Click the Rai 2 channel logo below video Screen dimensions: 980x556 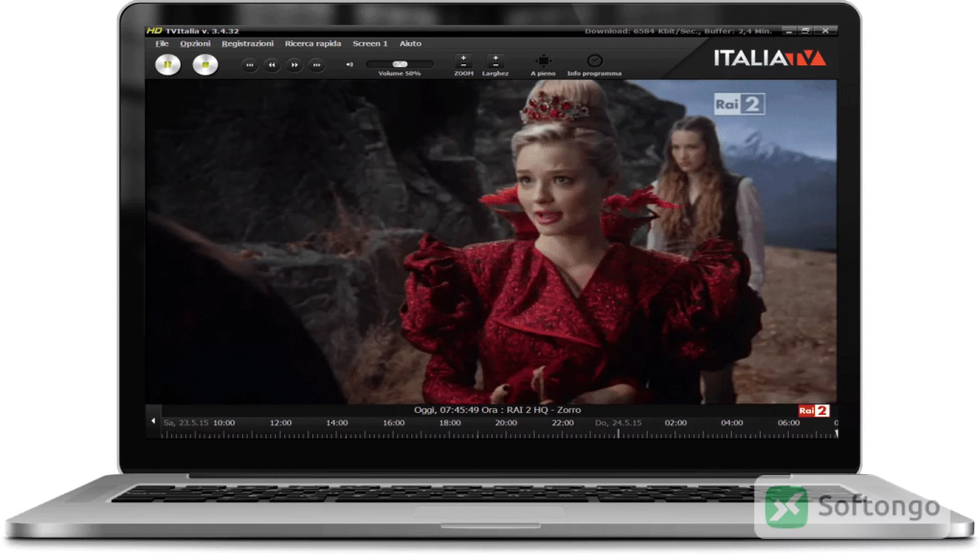click(x=814, y=411)
